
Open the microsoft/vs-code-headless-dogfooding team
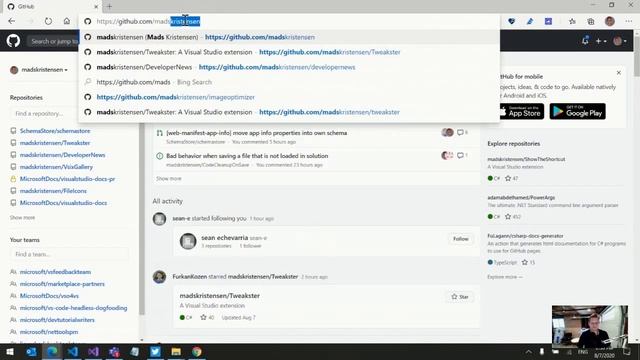(73, 308)
